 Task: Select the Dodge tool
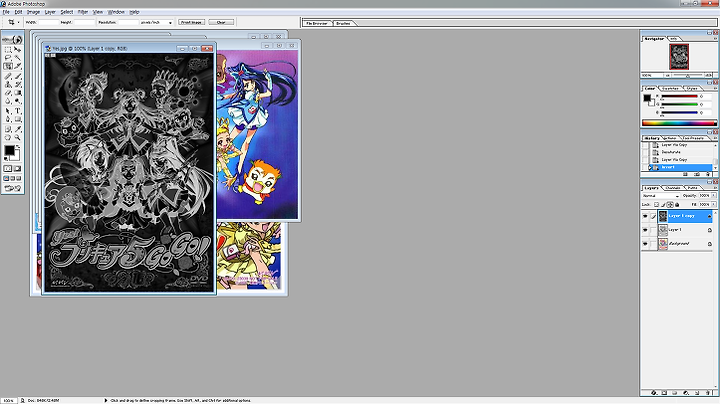pyautogui.click(x=17, y=101)
